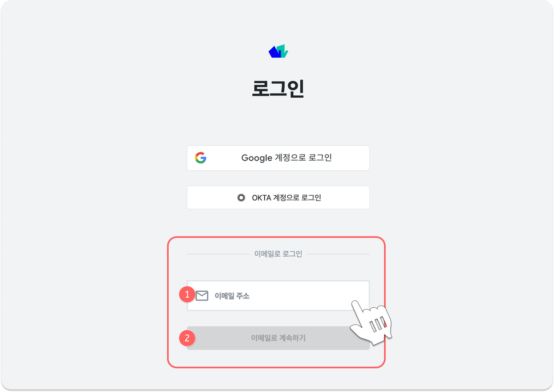Click the 이메일 주소 placeholder text
This screenshot has width=554, height=392.
click(232, 296)
